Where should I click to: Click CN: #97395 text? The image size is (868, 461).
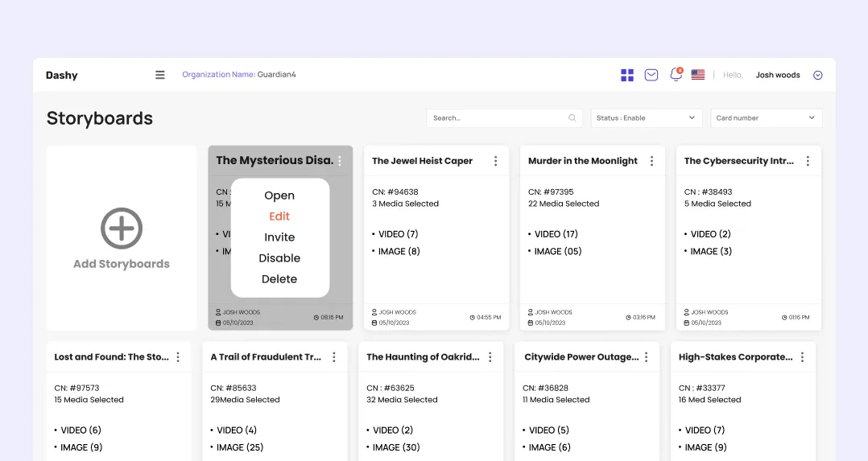[x=551, y=192]
